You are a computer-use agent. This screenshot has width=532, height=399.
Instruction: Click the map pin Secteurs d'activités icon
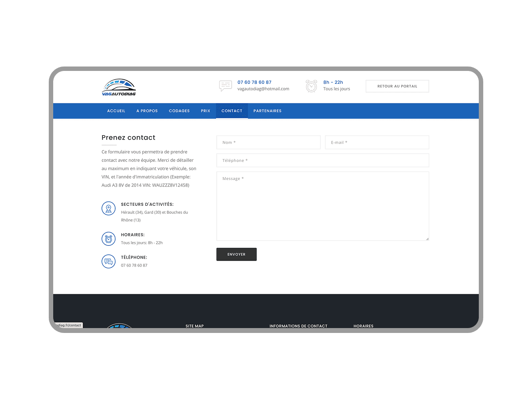tap(108, 208)
